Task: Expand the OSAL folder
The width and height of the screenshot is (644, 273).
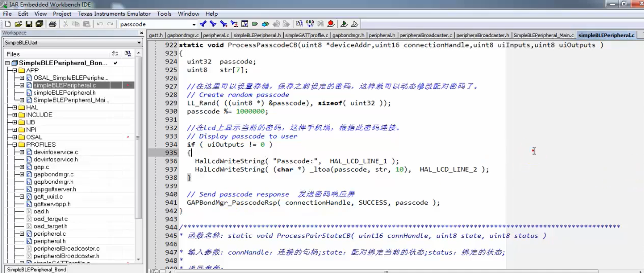Action: tap(15, 137)
